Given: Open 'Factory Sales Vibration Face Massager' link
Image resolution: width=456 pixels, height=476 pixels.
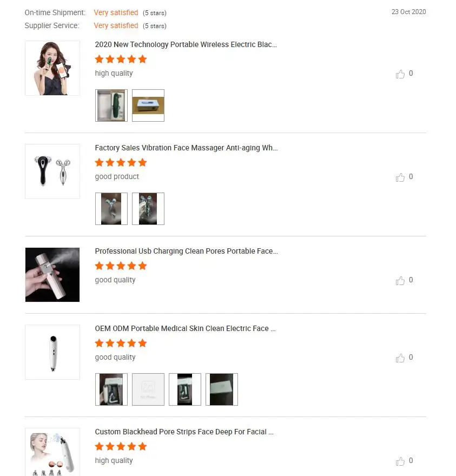Looking at the screenshot, I should 186,148.
